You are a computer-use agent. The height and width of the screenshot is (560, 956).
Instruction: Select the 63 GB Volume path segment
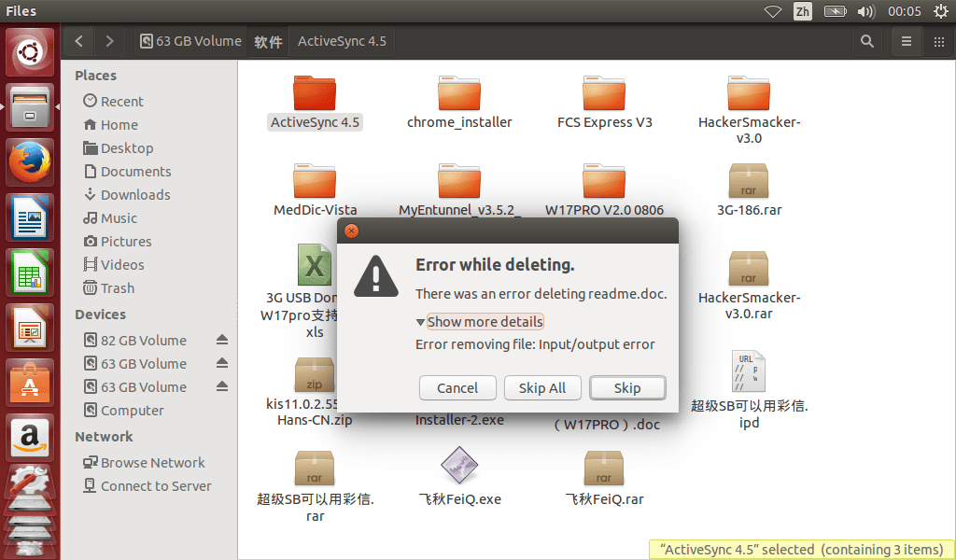190,41
